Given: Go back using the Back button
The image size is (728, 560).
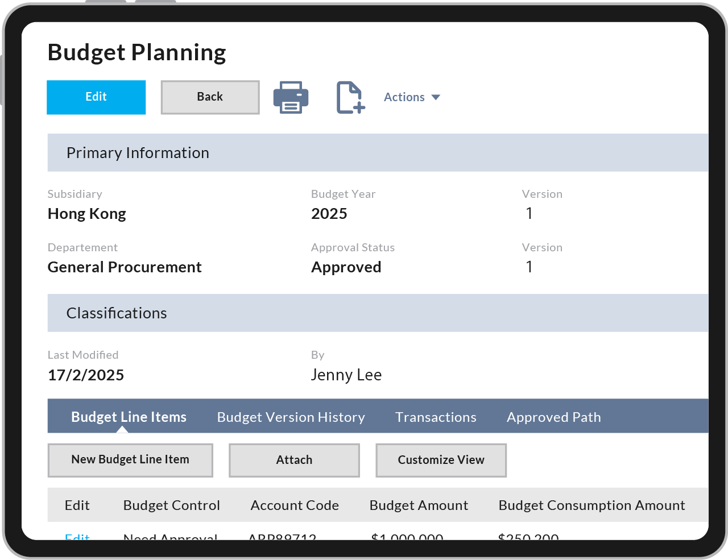Looking at the screenshot, I should point(210,97).
